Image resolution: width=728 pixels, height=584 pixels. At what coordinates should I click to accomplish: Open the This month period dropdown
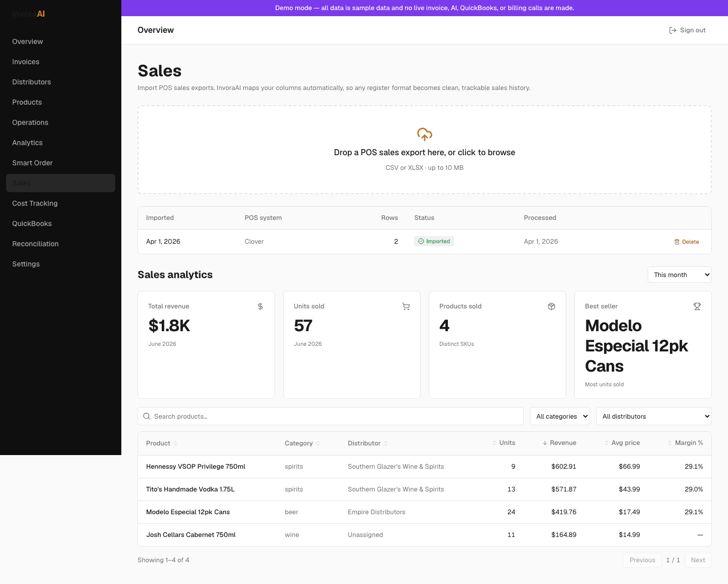[x=679, y=275]
